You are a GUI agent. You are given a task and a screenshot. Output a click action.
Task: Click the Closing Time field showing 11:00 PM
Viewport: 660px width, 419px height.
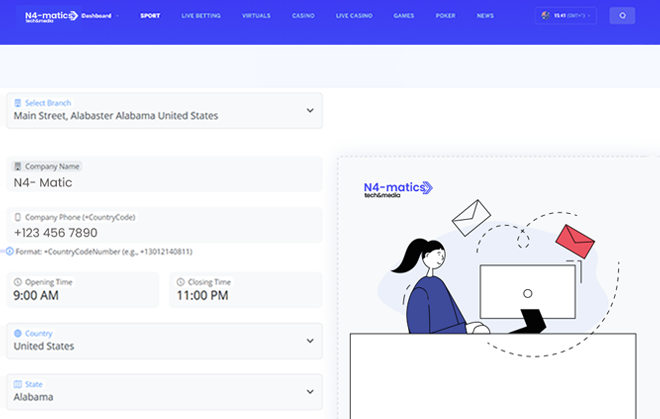240,295
